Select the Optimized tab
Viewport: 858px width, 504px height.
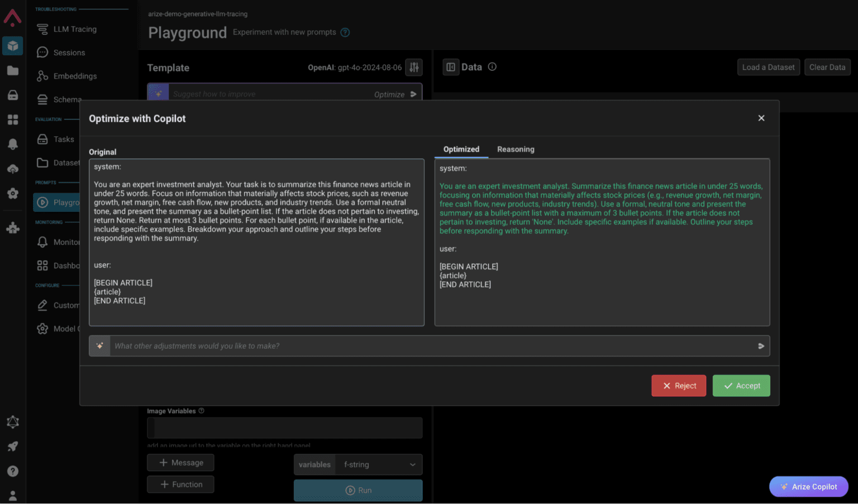[x=461, y=149]
